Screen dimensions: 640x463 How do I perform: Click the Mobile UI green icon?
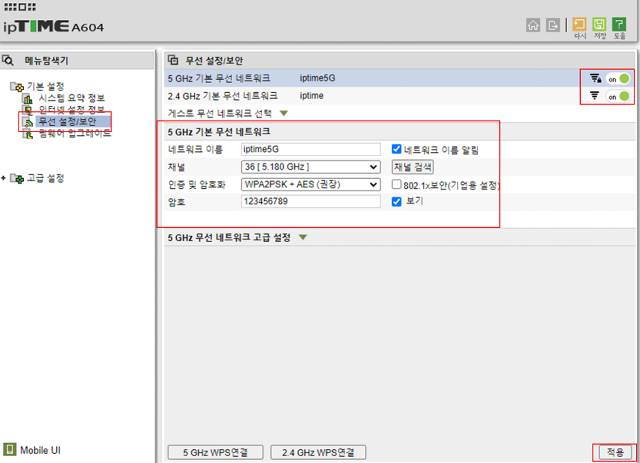pos(9,449)
